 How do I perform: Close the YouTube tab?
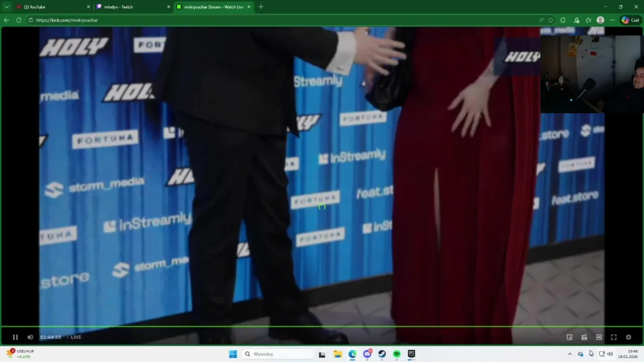(89, 7)
